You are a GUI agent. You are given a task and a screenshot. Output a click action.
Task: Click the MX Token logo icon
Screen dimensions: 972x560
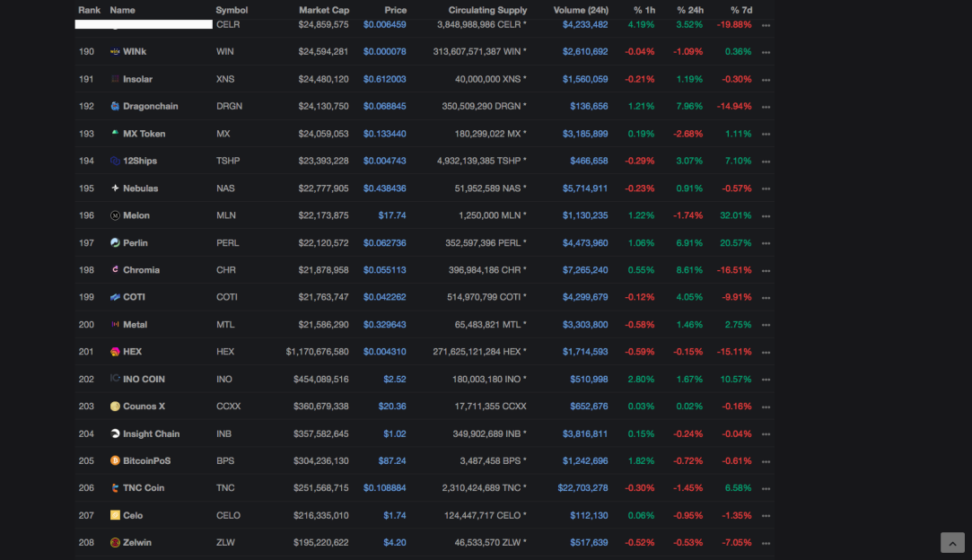tap(115, 134)
